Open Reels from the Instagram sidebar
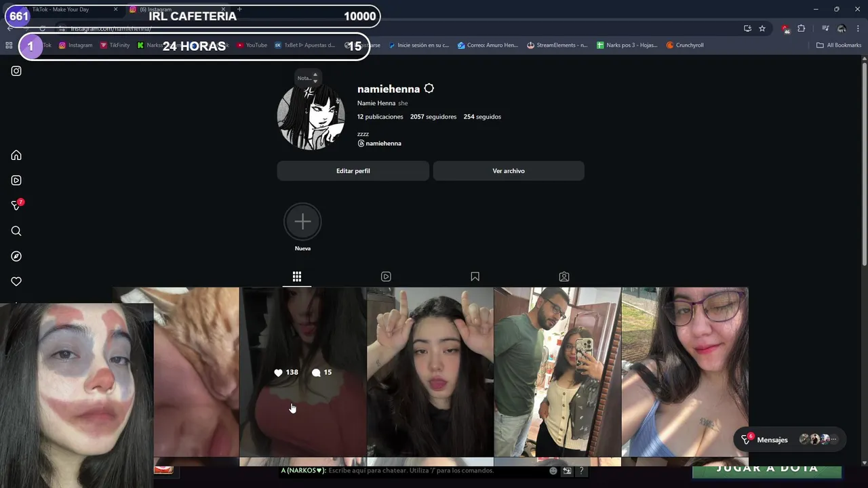Image resolution: width=868 pixels, height=488 pixels. pos(16,180)
